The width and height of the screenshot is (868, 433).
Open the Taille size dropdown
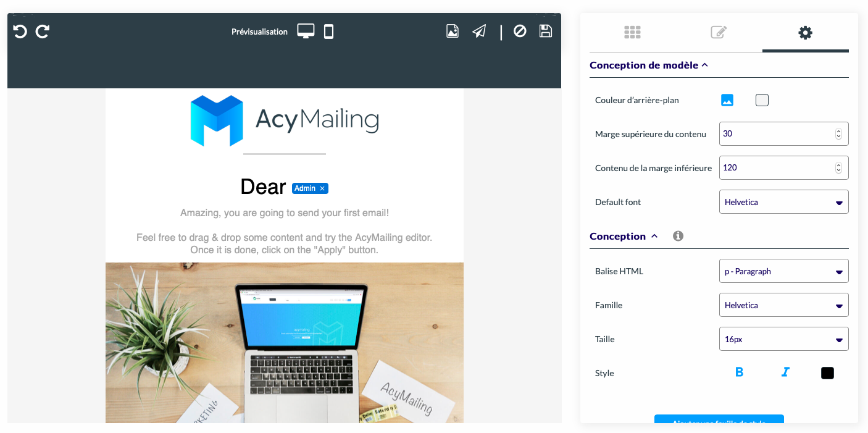pos(784,339)
